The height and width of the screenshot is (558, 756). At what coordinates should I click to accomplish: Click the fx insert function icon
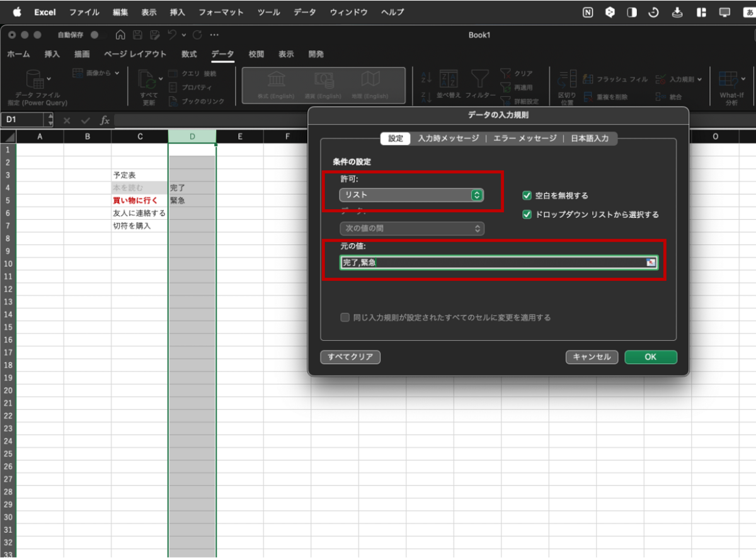(x=105, y=120)
